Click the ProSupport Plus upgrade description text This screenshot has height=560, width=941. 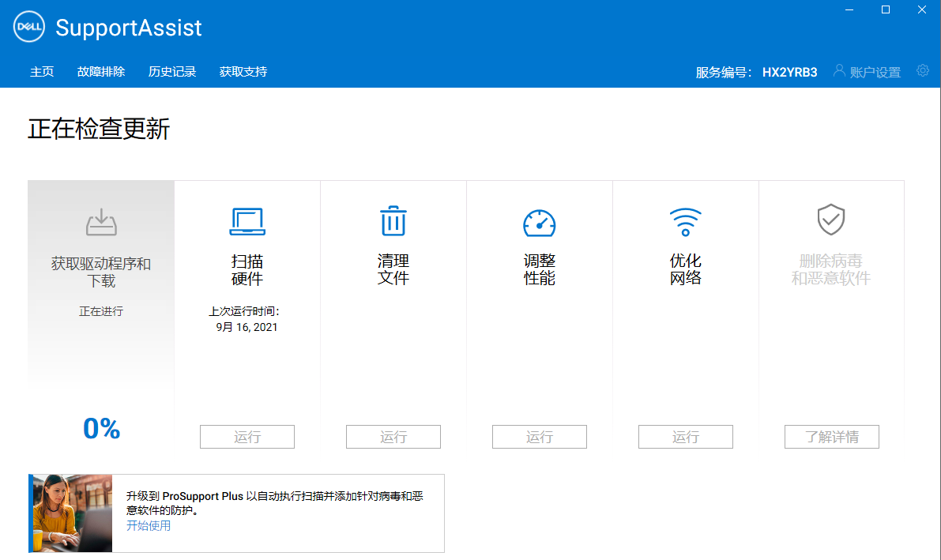pos(275,503)
